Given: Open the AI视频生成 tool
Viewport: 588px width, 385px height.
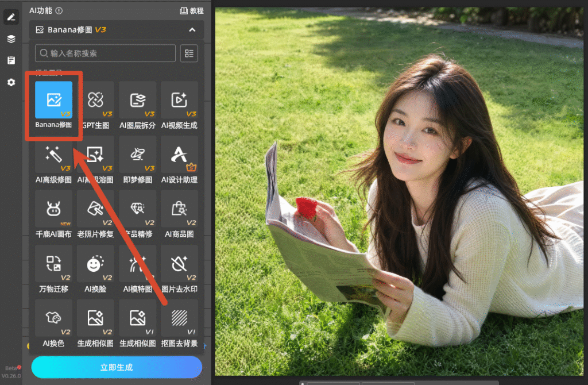Looking at the screenshot, I should (x=179, y=100).
